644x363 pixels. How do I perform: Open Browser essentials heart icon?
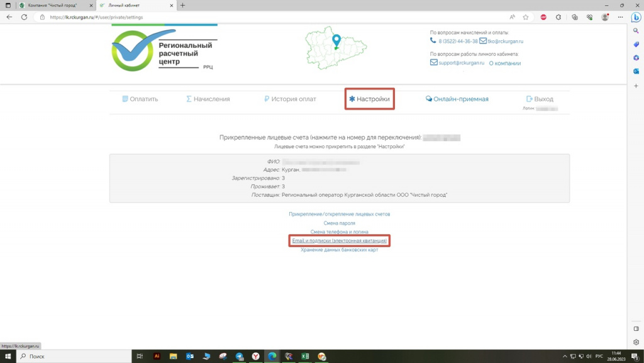coord(590,17)
